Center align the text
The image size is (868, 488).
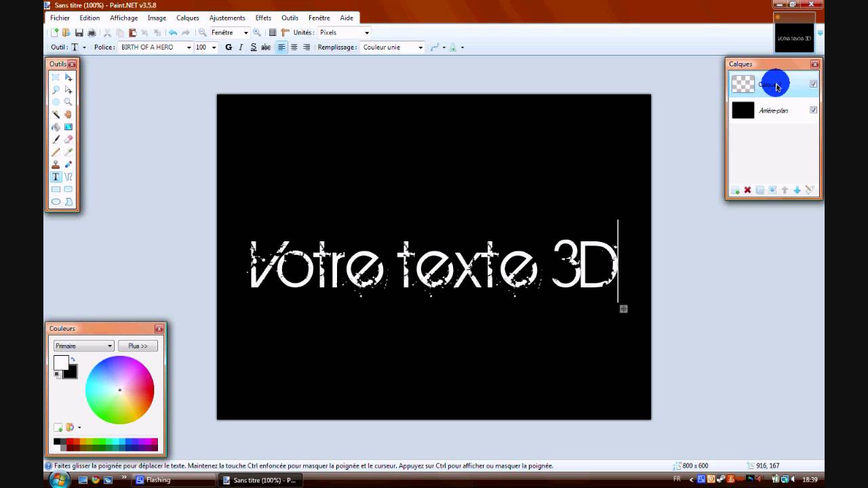point(294,47)
